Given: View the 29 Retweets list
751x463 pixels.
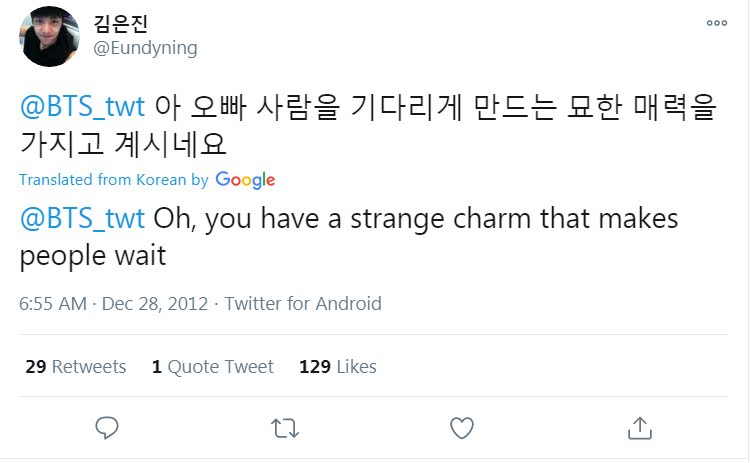Looking at the screenshot, I should 76,367.
